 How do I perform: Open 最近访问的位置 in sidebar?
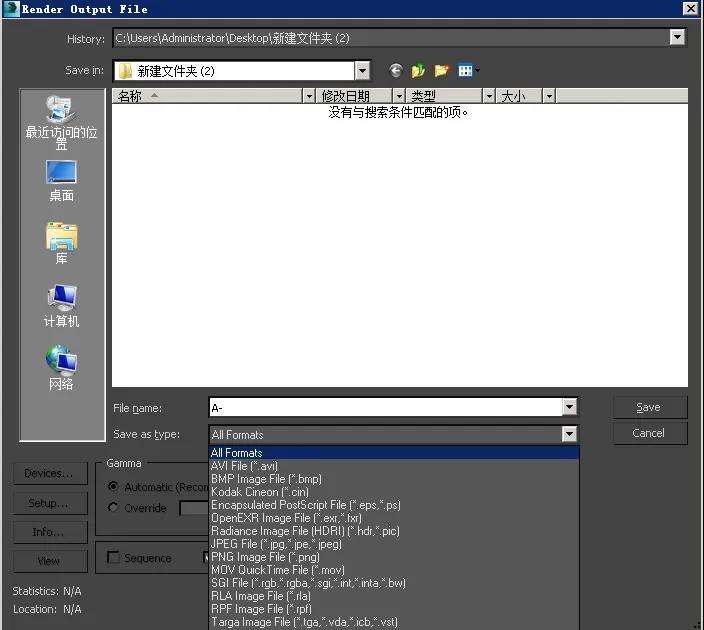62,122
